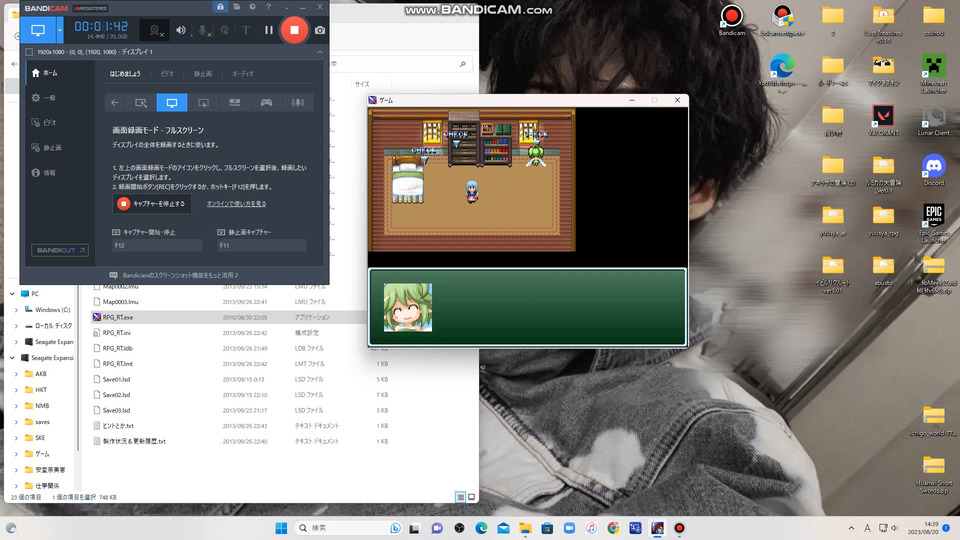Expand the HKT folder in tree
960x540 pixels.
[x=17, y=389]
